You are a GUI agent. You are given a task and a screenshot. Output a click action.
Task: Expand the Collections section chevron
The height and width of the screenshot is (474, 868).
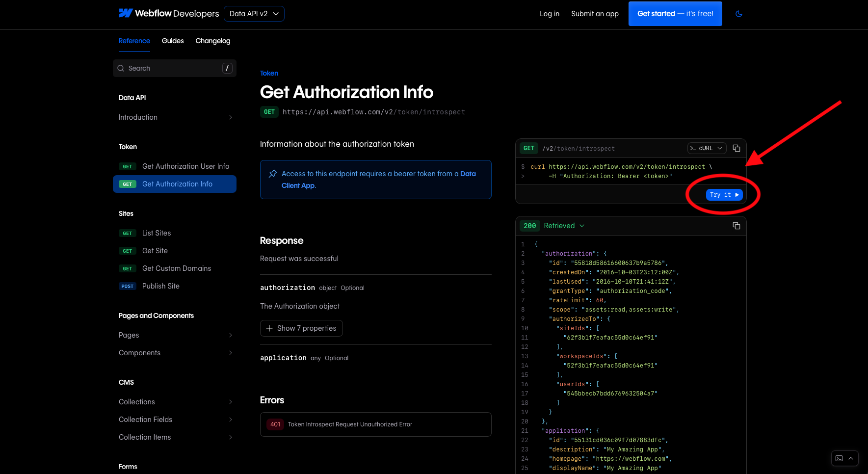click(231, 402)
